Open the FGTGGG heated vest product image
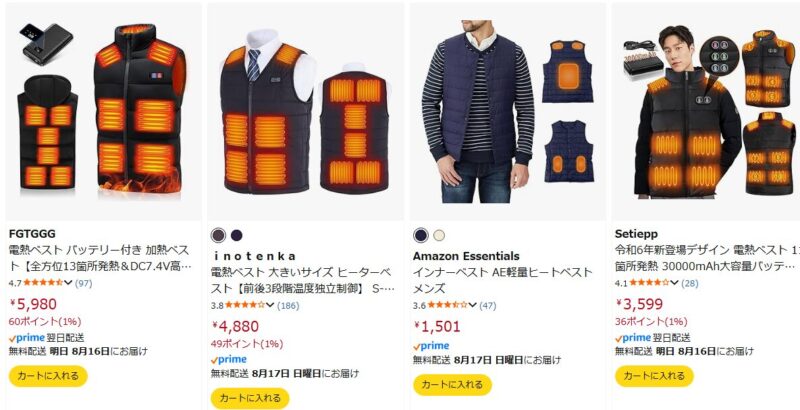 (x=103, y=108)
